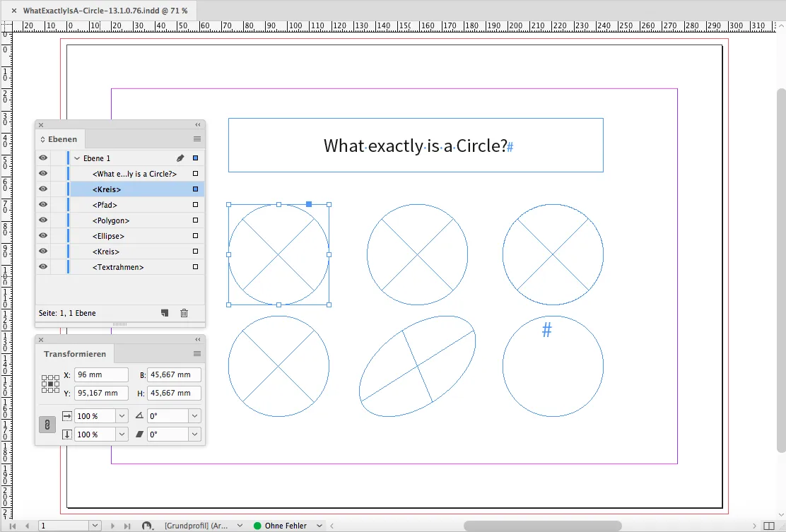The width and height of the screenshot is (786, 532).
Task: Open the Ebenen panel menu icon
Action: [198, 138]
